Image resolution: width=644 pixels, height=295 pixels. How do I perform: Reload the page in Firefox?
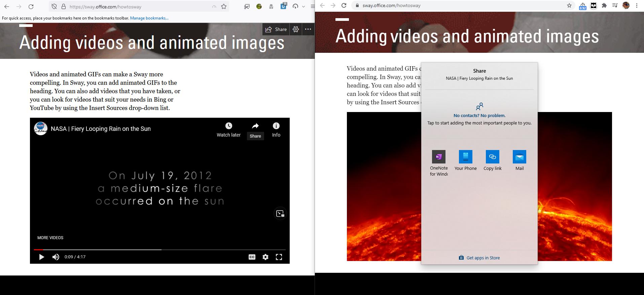click(x=31, y=6)
